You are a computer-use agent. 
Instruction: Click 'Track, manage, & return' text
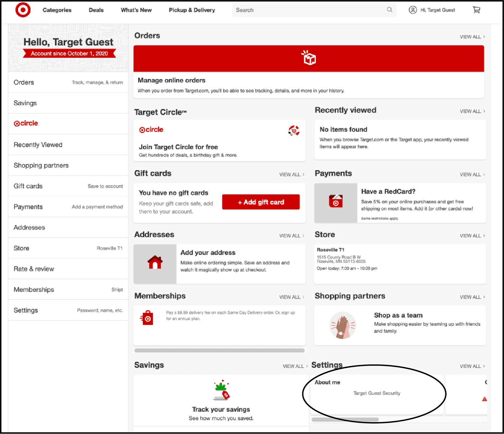97,82
